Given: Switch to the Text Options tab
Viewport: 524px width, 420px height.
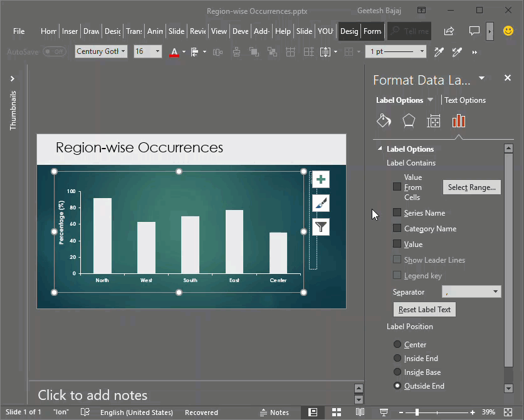Looking at the screenshot, I should (464, 100).
